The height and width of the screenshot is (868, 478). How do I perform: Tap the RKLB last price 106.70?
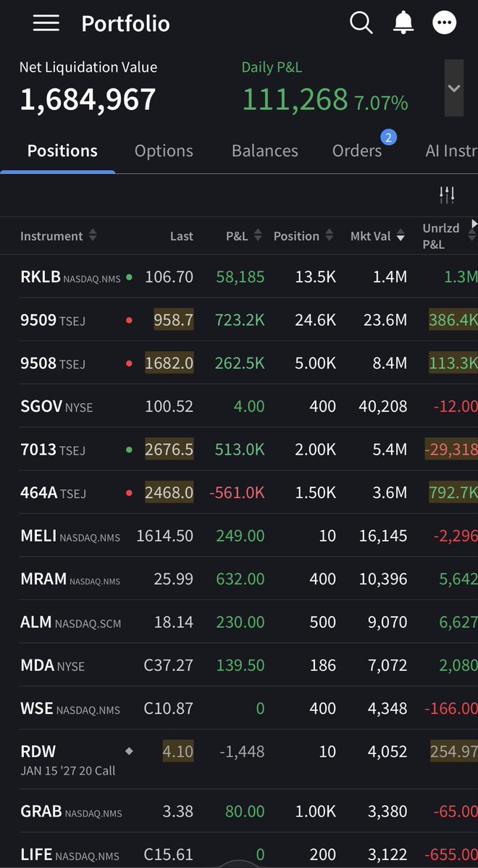coord(169,277)
